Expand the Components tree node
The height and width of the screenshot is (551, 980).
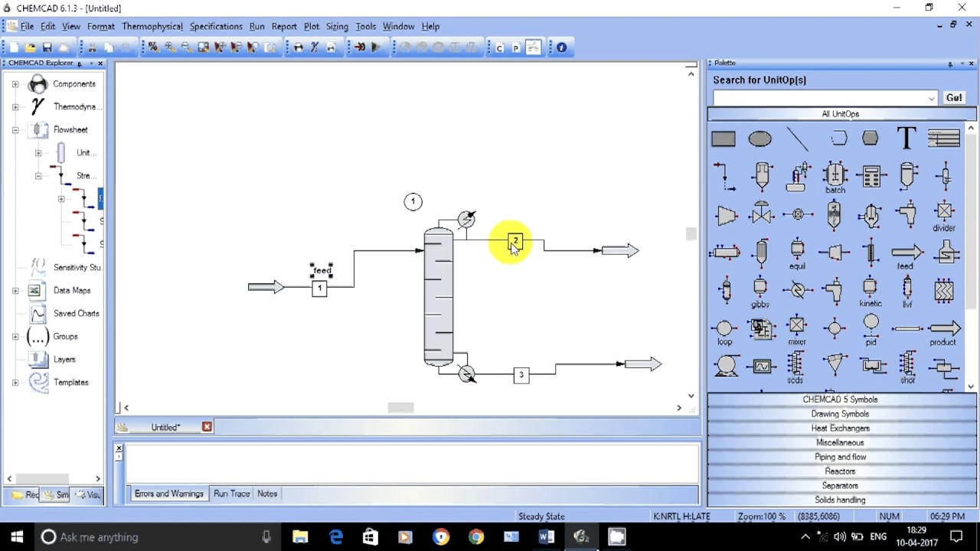coord(15,84)
